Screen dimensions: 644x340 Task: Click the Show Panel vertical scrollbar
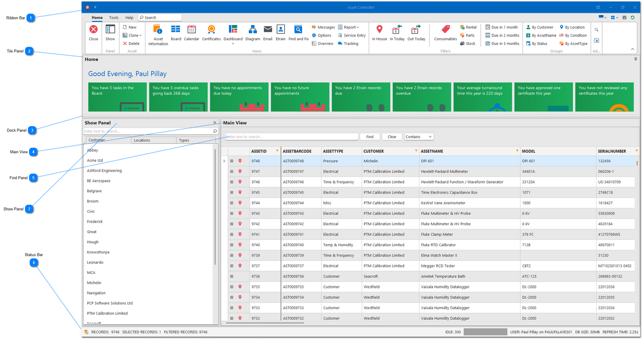(215, 207)
